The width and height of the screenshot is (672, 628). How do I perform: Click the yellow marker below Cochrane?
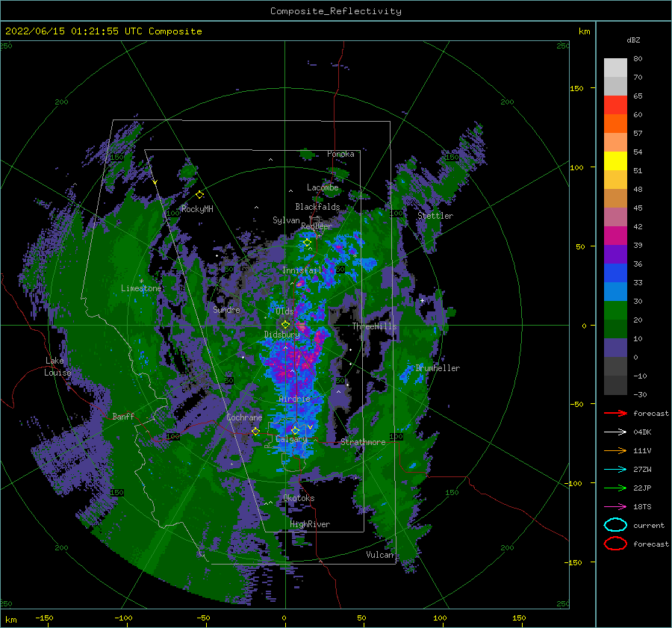(x=255, y=431)
